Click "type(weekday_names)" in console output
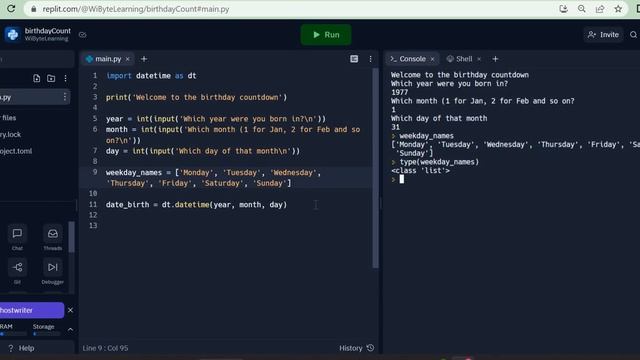The image size is (640, 360). [x=439, y=162]
